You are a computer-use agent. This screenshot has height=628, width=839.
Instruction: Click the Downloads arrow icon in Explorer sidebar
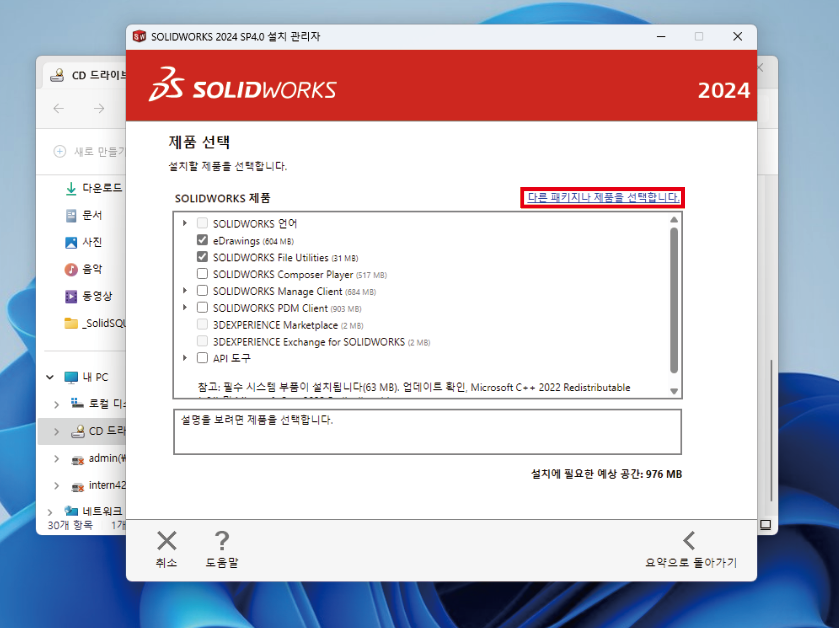click(x=71, y=188)
